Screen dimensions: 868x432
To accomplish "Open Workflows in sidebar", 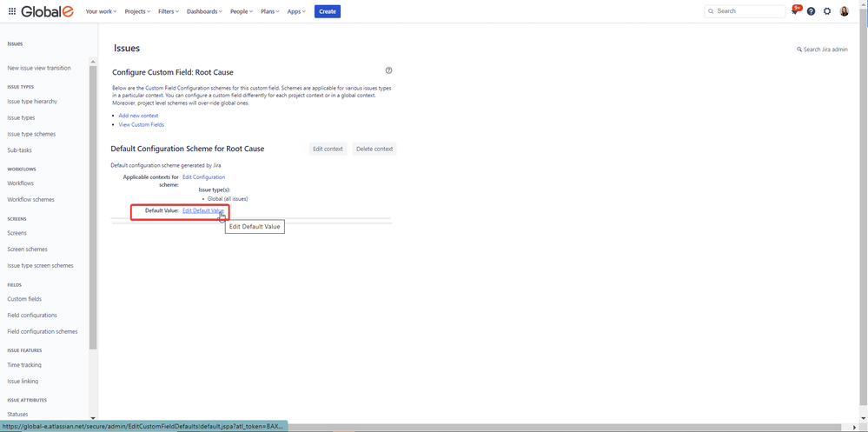I will click(x=21, y=183).
